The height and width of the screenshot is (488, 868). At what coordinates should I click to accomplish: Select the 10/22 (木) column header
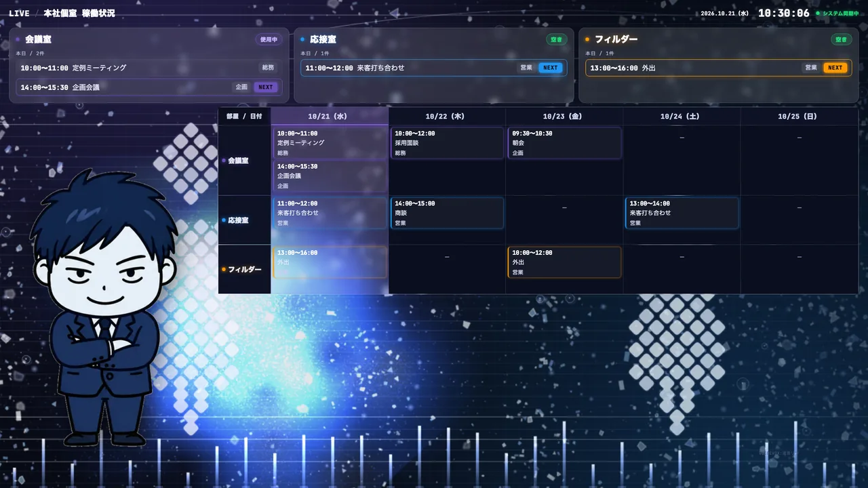(447, 117)
